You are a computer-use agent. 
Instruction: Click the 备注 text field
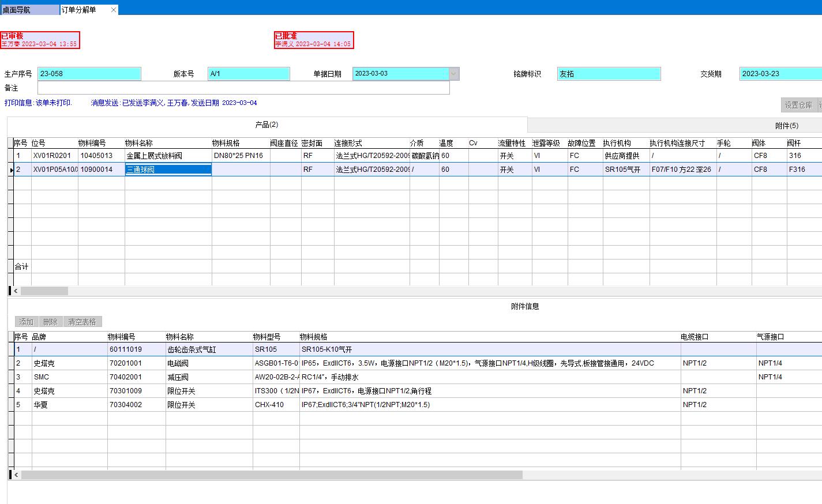coord(243,88)
